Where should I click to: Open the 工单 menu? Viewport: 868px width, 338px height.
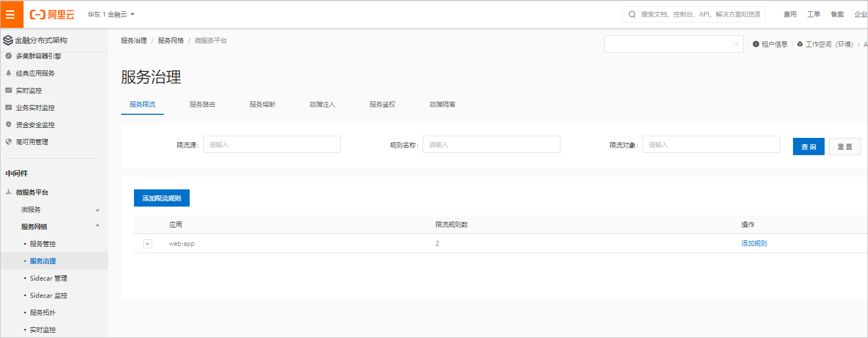pos(813,14)
